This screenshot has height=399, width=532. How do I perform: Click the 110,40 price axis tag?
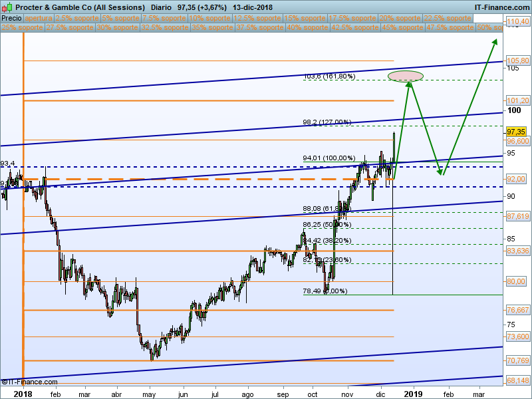[517, 22]
